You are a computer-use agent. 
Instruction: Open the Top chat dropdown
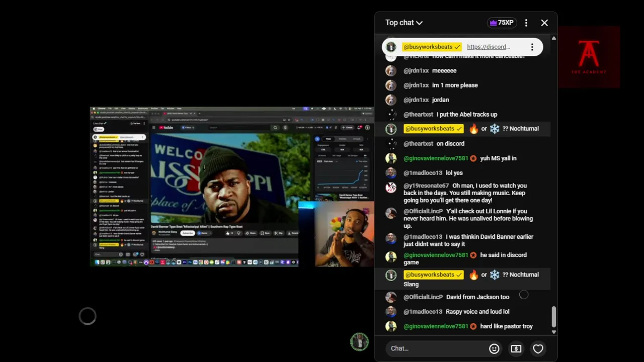[x=404, y=23]
